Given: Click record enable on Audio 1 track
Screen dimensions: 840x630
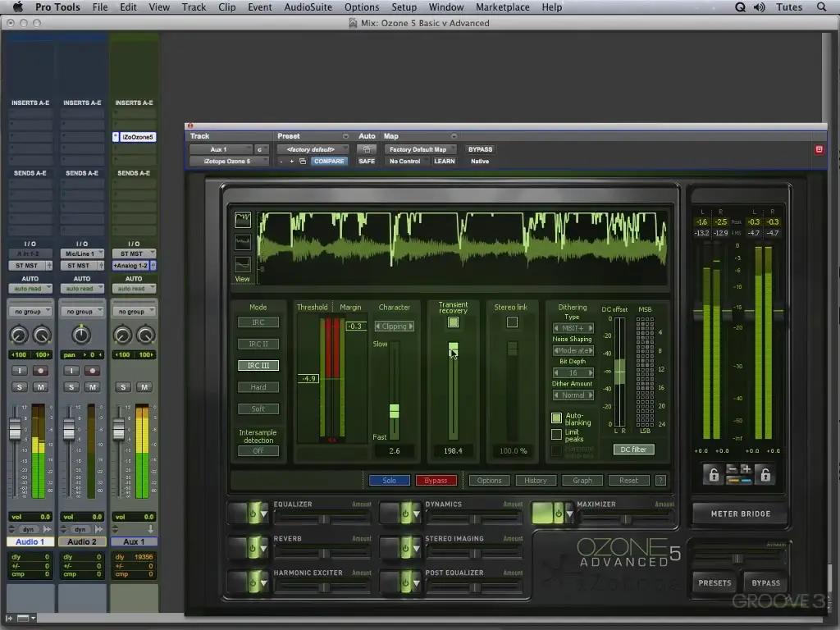Looking at the screenshot, I should 40,371.
